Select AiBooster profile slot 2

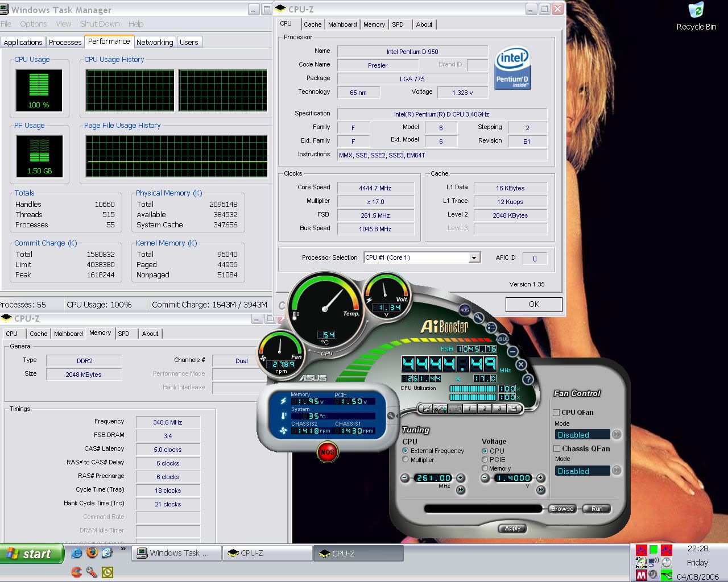[484, 408]
